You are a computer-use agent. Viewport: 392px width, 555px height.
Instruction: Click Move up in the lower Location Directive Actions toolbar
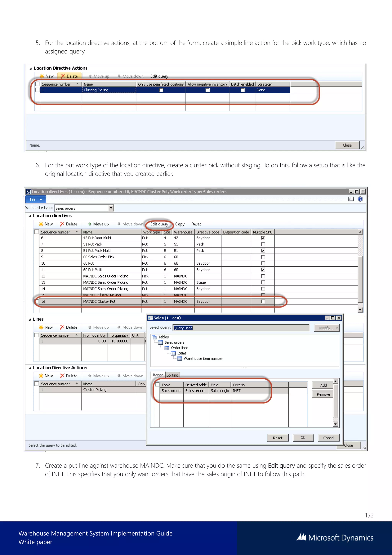click(x=99, y=376)
